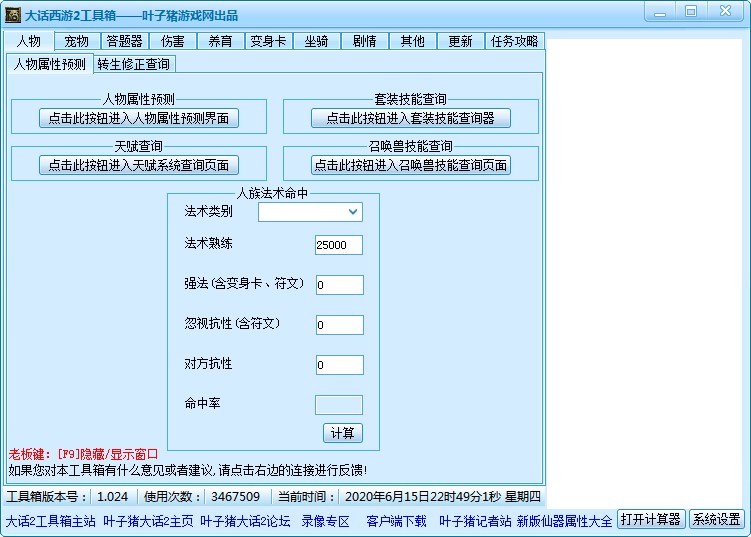Go to the 伤害 tab

[x=172, y=41]
